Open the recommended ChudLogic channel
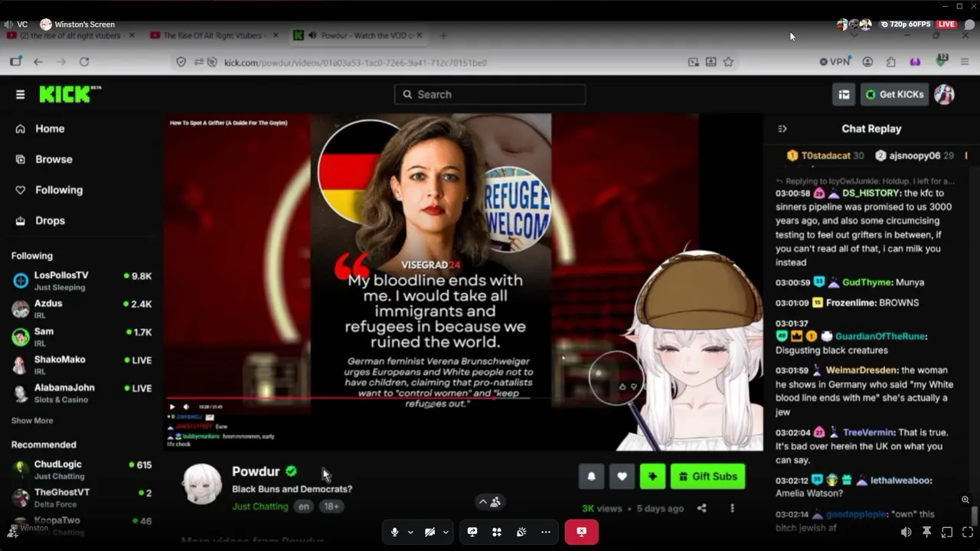 click(81, 469)
